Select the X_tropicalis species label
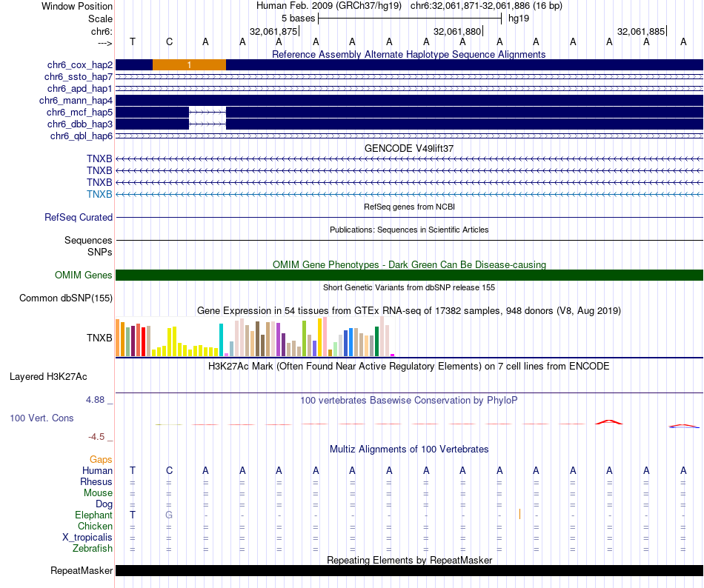Viewport: 704px width, 588px height. tap(87, 538)
